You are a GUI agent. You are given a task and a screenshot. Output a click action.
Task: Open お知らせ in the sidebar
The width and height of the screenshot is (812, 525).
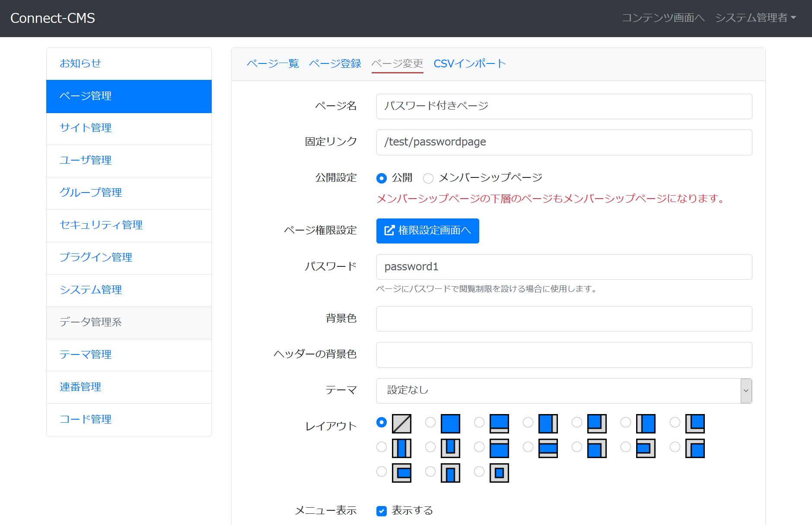[x=129, y=63]
